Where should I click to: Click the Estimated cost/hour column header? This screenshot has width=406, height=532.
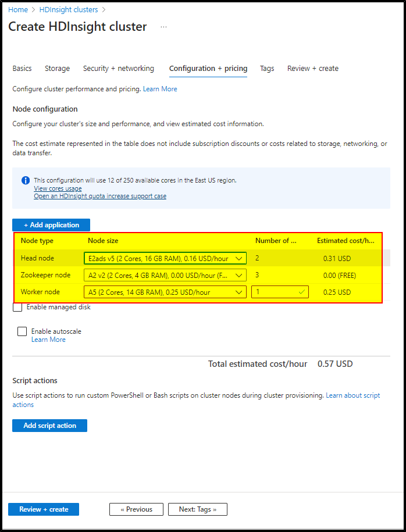(346, 241)
